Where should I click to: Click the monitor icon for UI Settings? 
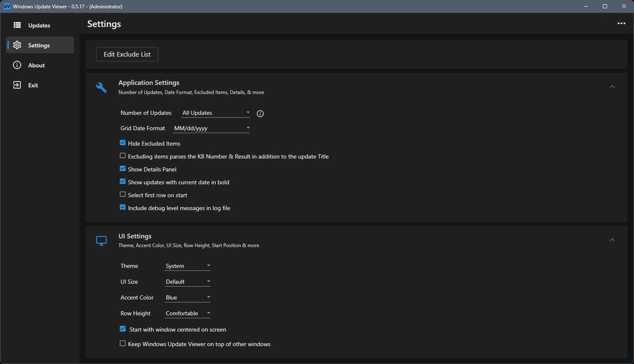(x=101, y=241)
